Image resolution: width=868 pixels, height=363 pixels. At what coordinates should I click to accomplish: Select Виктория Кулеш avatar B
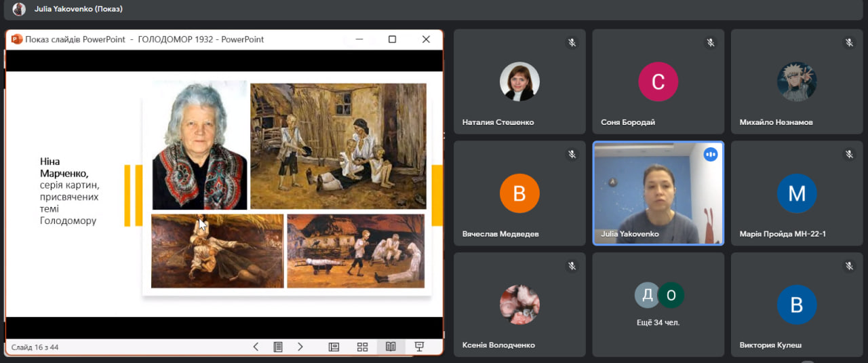797,305
